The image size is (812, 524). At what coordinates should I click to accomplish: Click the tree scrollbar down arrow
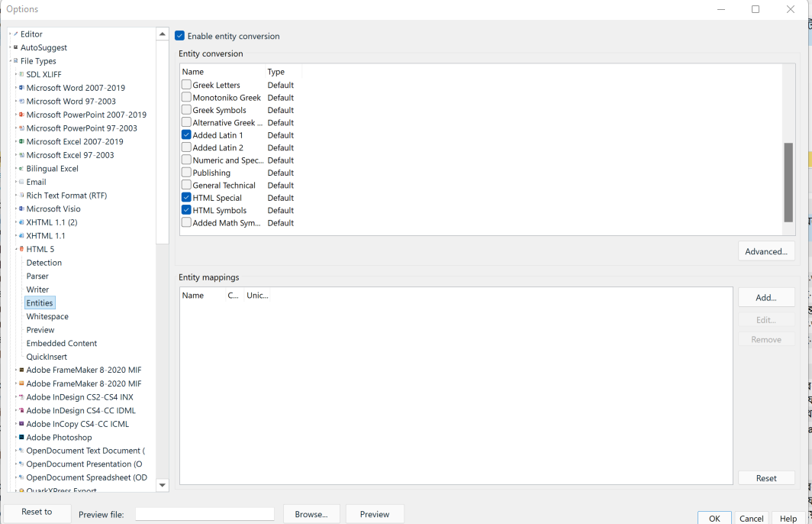click(x=162, y=485)
